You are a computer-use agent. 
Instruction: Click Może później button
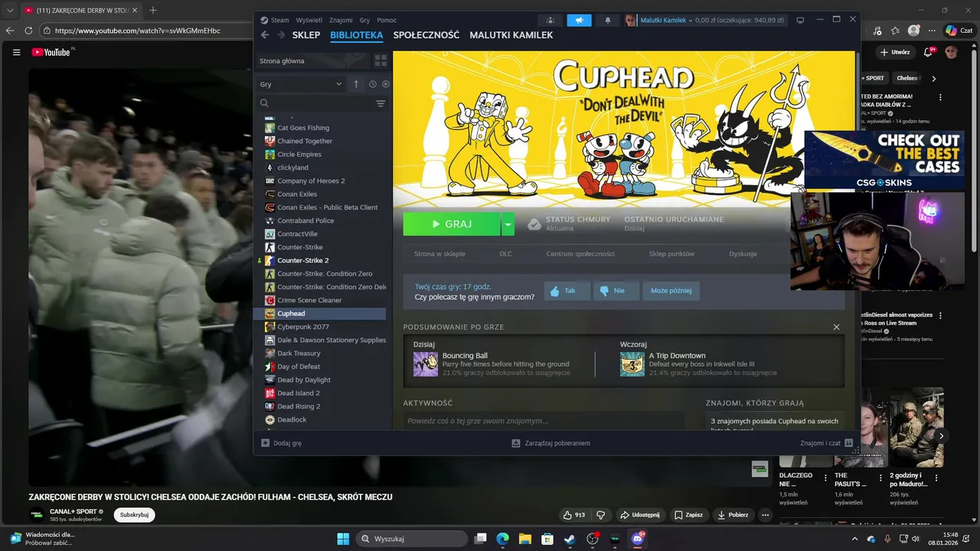[671, 291]
